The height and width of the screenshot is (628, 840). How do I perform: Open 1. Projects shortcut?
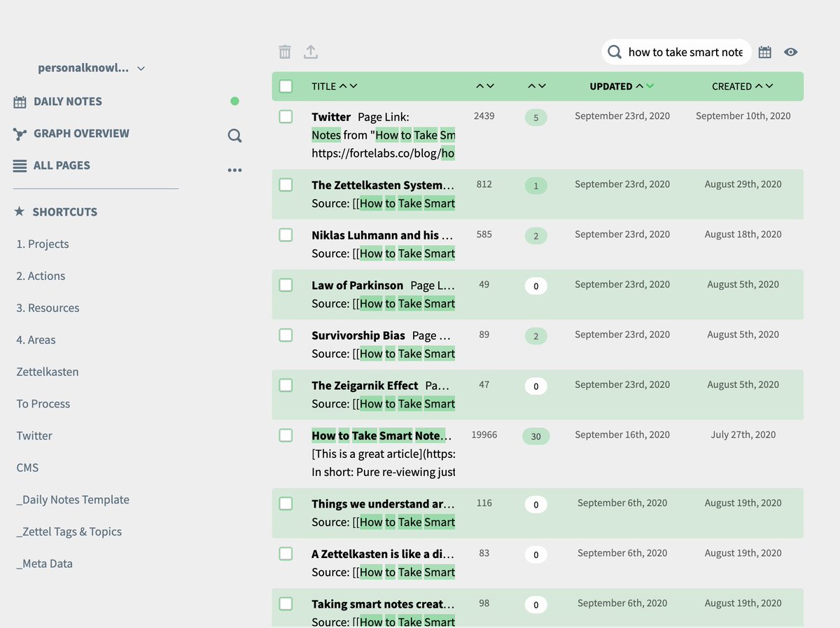[x=43, y=244]
